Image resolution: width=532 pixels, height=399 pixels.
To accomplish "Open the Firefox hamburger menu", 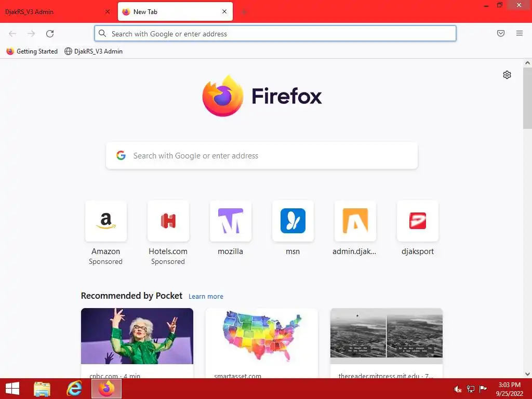I will coord(520,33).
